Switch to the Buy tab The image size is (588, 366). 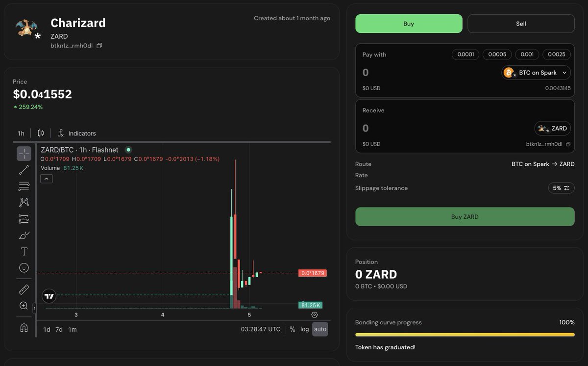tap(409, 24)
